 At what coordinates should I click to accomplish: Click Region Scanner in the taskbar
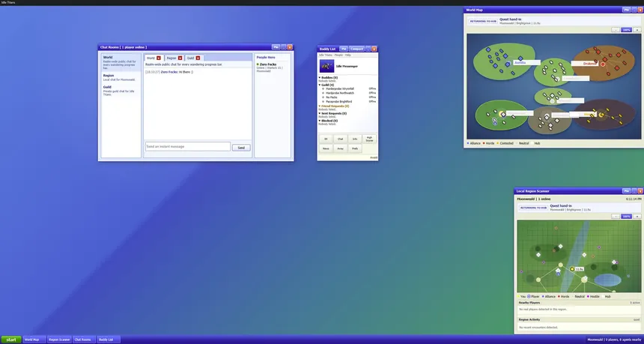coord(60,340)
